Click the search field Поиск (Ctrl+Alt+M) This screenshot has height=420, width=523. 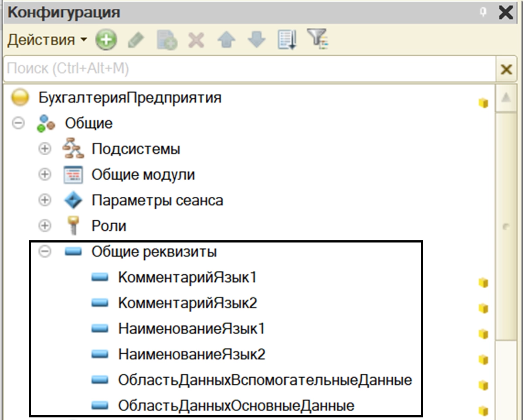(249, 69)
